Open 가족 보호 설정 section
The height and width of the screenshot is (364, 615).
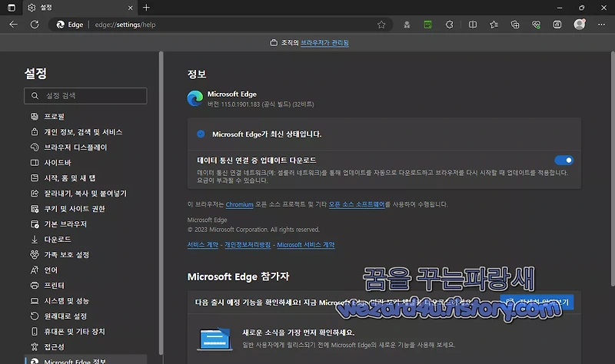(x=86, y=255)
